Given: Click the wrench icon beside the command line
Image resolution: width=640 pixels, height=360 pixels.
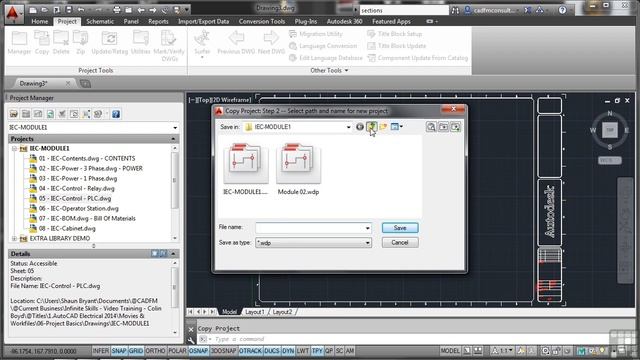Looking at the screenshot, I should pos(191,340).
